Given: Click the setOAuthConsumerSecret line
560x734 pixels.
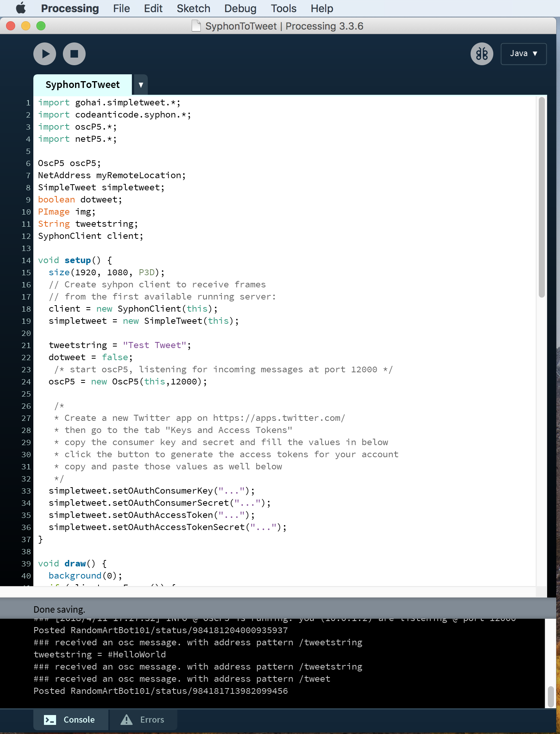Looking at the screenshot, I should (x=160, y=503).
